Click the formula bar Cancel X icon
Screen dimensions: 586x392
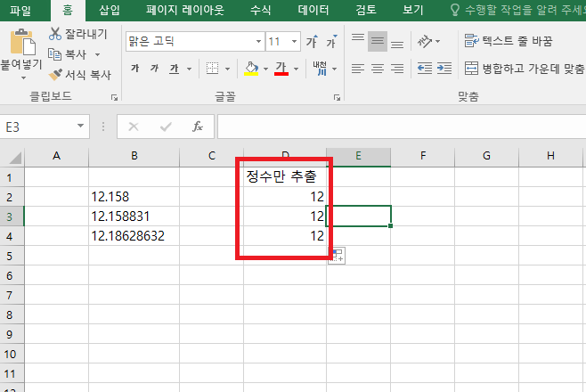point(134,127)
